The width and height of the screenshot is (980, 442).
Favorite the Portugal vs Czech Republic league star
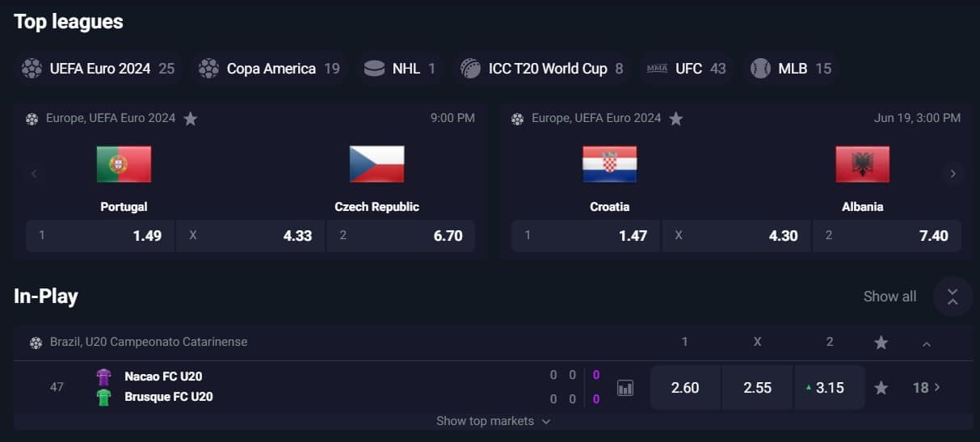191,119
